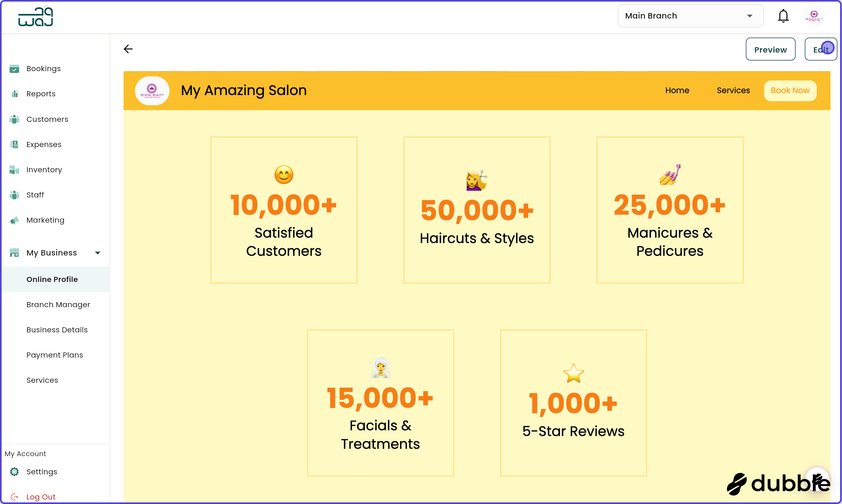
Task: Click the Book Now button
Action: point(790,90)
